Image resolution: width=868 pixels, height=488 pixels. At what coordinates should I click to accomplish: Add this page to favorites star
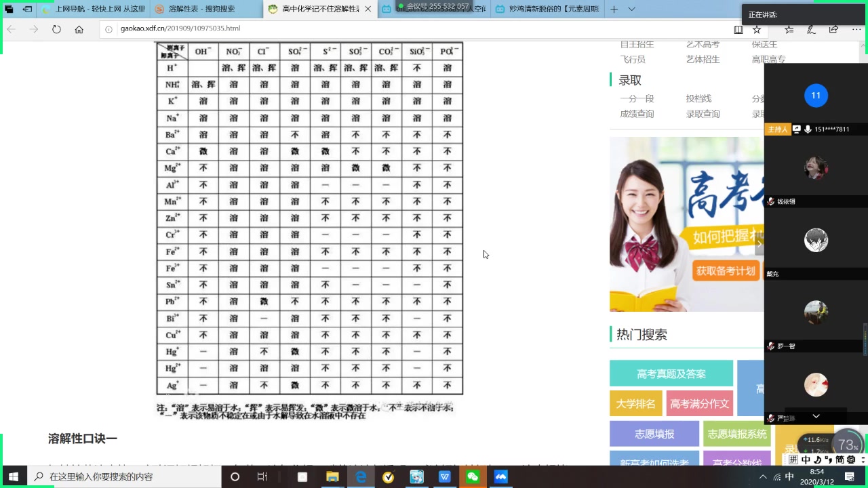pyautogui.click(x=757, y=29)
